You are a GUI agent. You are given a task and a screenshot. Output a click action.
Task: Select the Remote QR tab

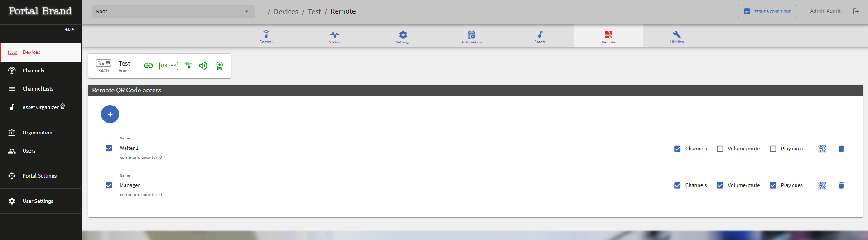[x=608, y=36]
